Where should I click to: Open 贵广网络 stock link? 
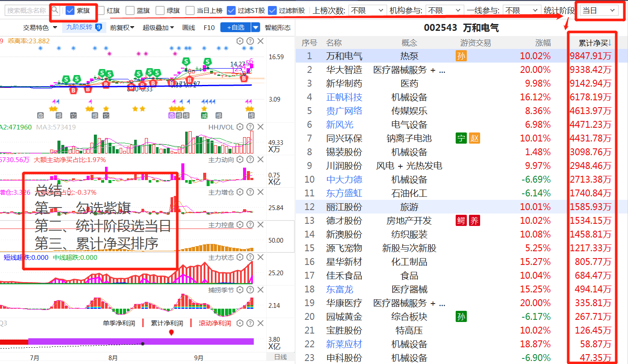click(344, 111)
